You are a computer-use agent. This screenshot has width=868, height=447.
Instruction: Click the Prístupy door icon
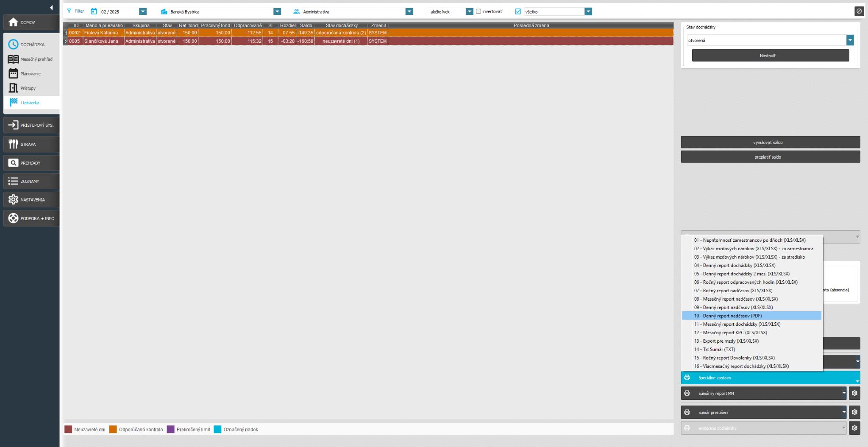14,88
